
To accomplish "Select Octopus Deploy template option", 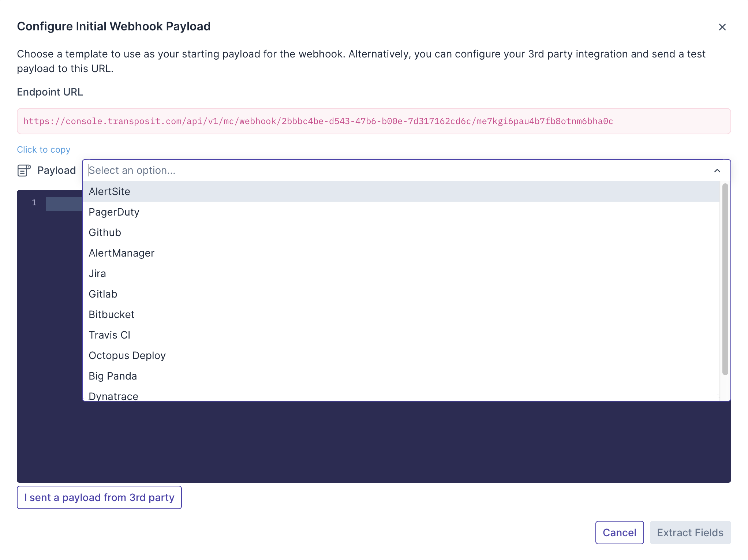I will click(127, 355).
